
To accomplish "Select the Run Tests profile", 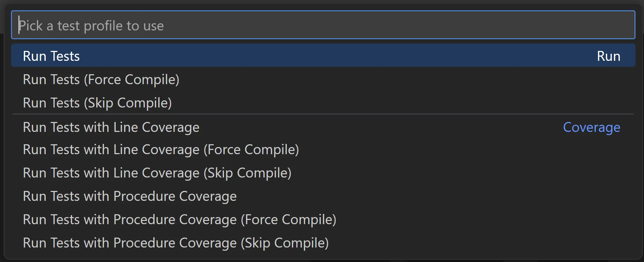I will (51, 56).
